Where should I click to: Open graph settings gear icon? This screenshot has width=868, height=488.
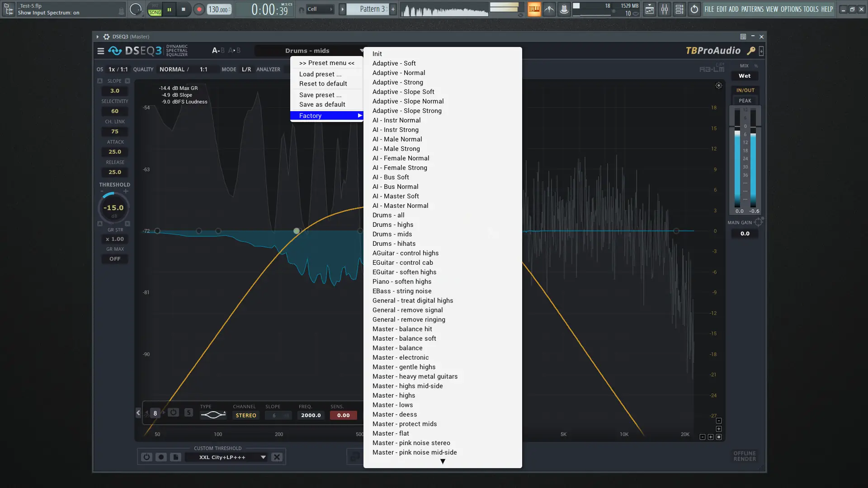pyautogui.click(x=718, y=85)
